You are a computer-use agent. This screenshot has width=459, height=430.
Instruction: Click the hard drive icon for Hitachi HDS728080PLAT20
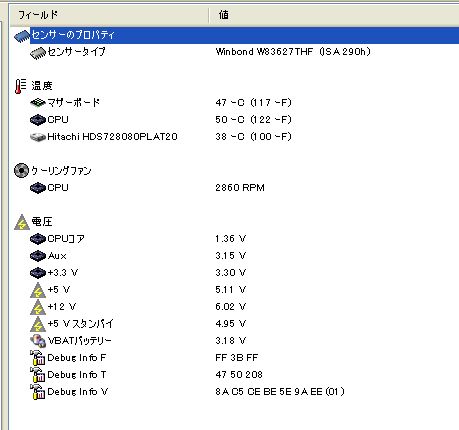(37, 137)
